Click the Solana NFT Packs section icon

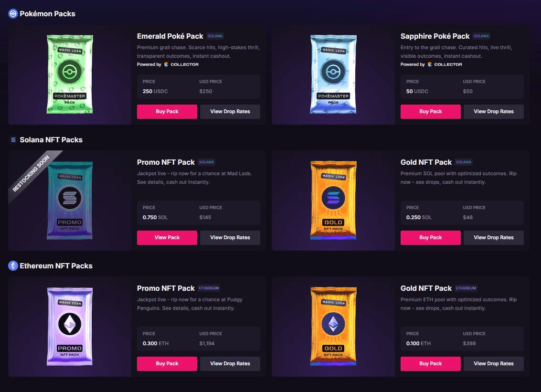(x=13, y=140)
